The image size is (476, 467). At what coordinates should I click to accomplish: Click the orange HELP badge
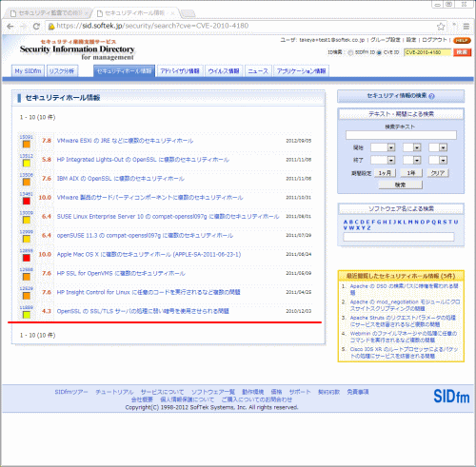pyautogui.click(x=462, y=40)
